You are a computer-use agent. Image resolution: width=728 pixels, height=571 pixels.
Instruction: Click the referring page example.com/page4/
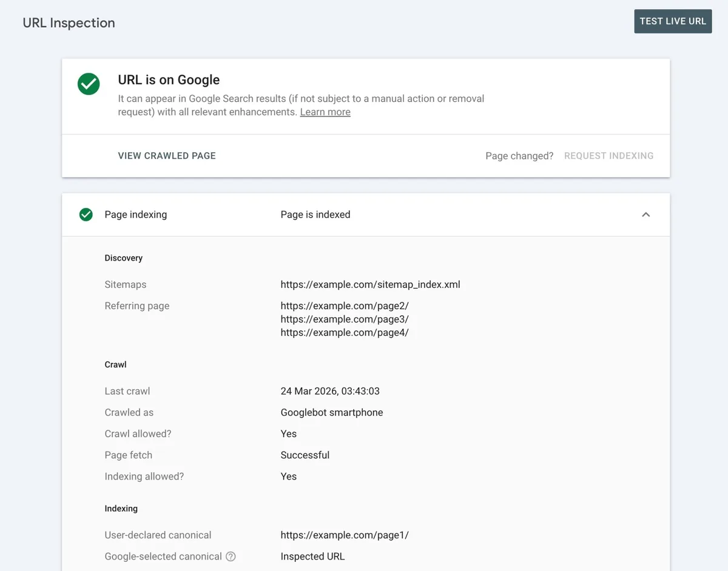coord(345,332)
